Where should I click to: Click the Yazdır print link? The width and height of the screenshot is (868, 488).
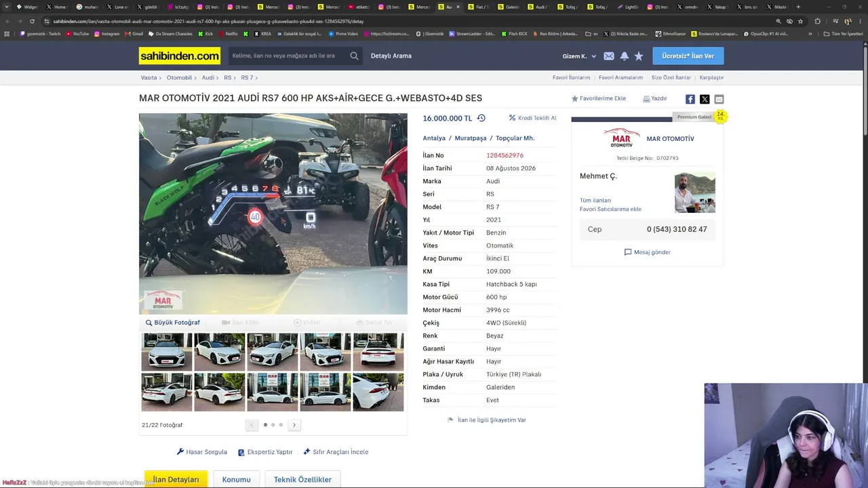click(x=655, y=99)
